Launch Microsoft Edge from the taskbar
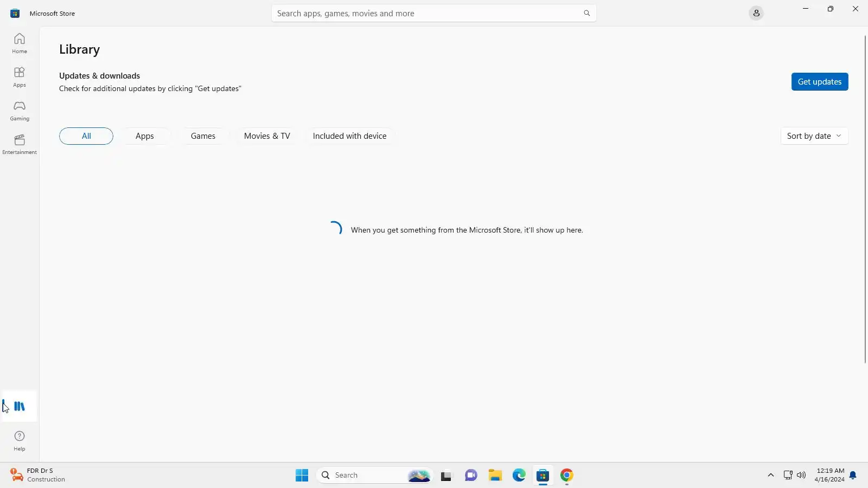The image size is (868, 488). pos(519,476)
